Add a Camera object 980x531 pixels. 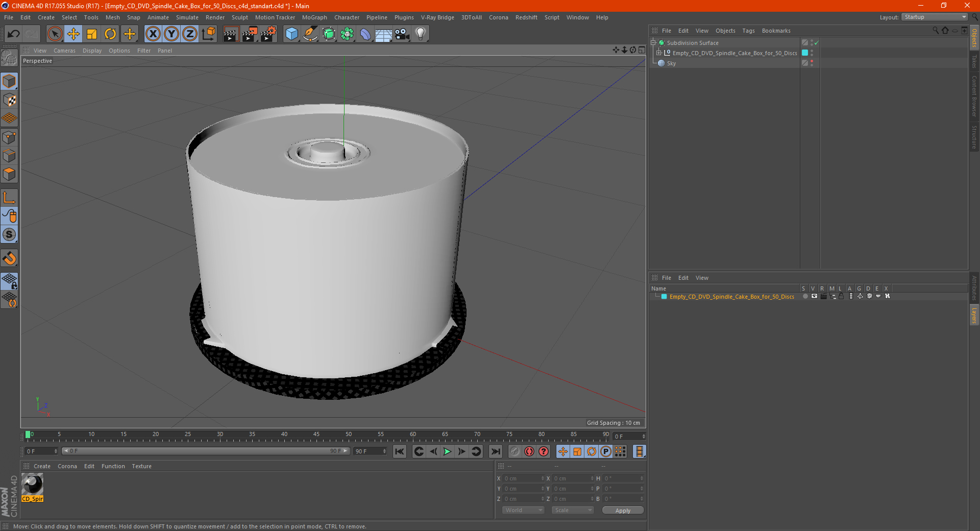[x=402, y=34]
